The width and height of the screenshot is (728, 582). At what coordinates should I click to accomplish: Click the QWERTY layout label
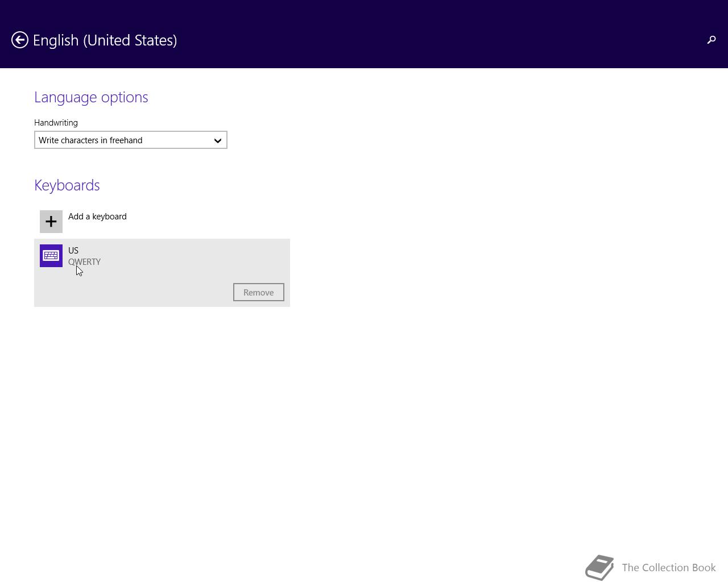click(x=84, y=262)
